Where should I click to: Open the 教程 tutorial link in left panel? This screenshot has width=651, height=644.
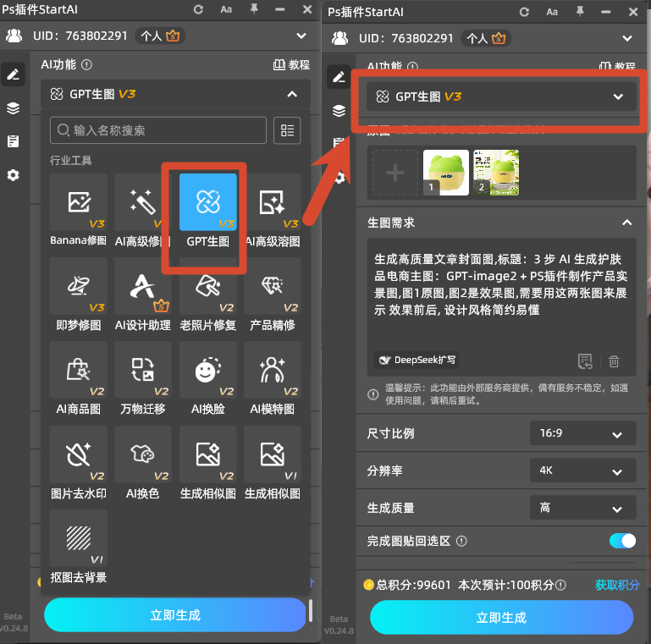[291, 64]
